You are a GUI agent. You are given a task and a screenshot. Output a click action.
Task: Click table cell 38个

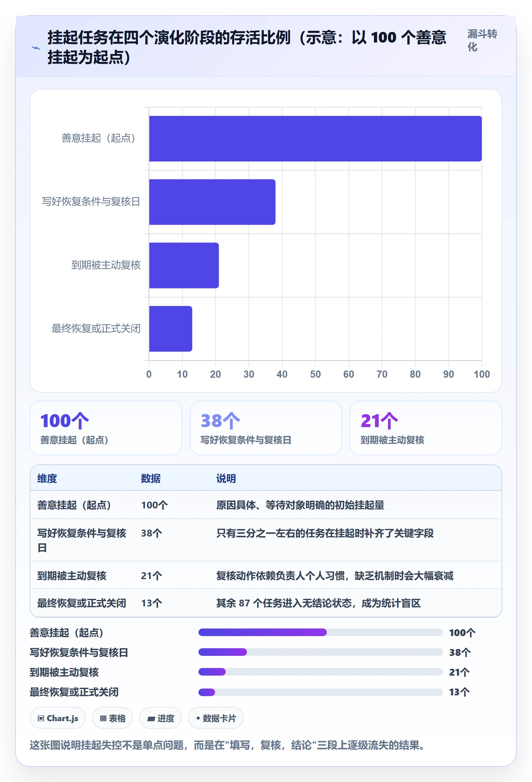tap(152, 533)
